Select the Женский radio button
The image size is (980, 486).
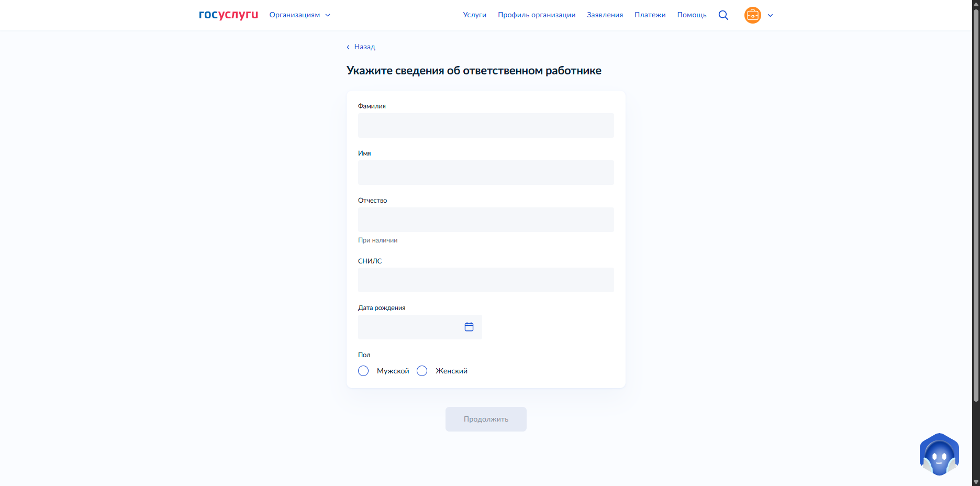click(422, 371)
